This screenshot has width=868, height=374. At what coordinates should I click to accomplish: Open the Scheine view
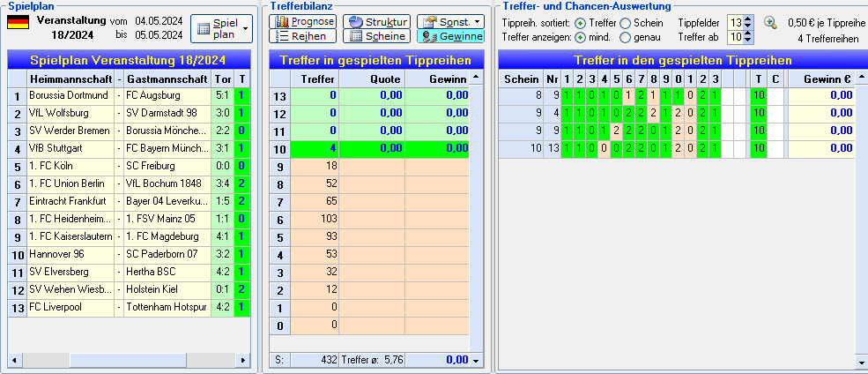click(x=376, y=36)
